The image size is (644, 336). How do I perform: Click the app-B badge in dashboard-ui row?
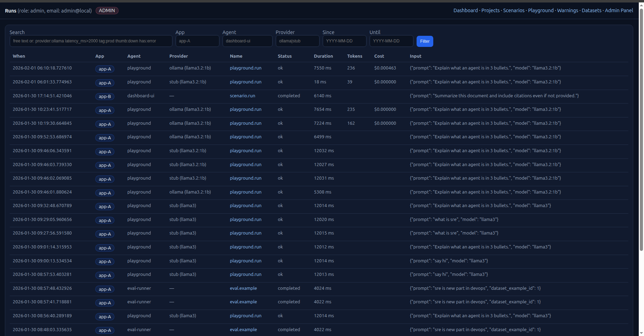[105, 97]
